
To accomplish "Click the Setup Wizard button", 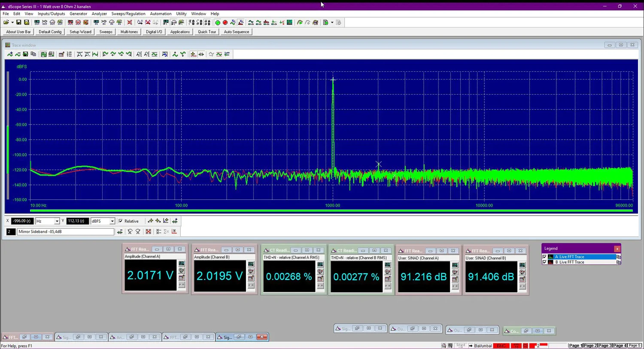I will click(80, 32).
